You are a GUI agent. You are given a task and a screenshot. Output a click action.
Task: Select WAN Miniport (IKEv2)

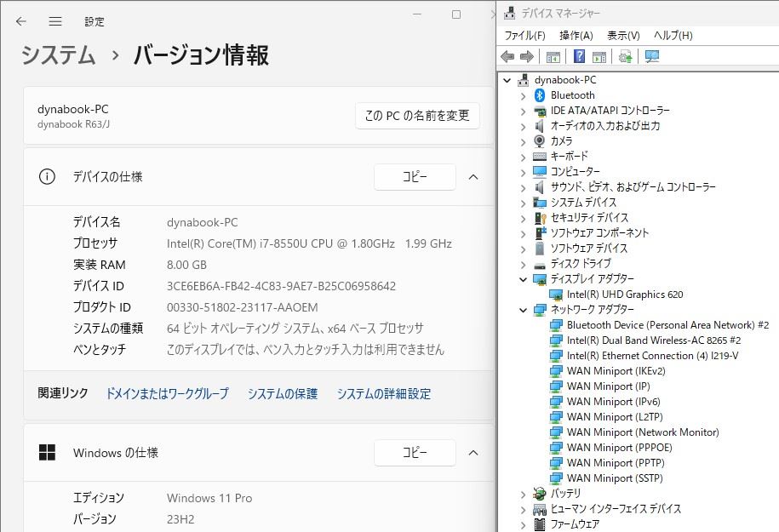point(616,371)
